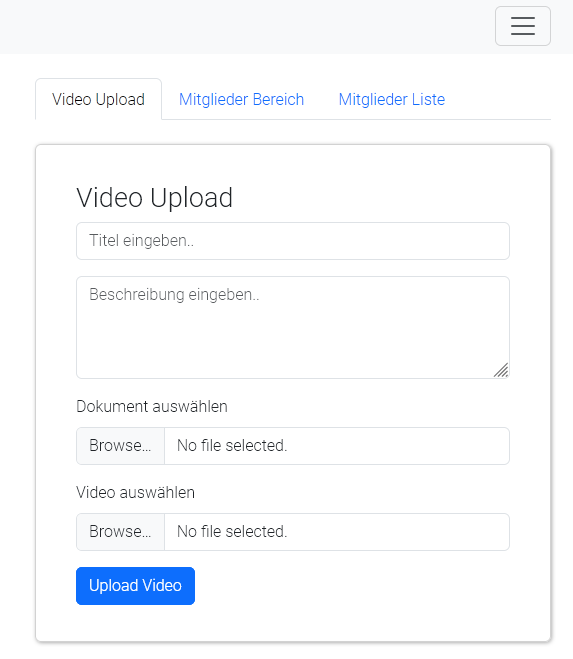Viewport: 573px width, 659px height.
Task: Switch to the Video Upload tab
Action: (98, 99)
